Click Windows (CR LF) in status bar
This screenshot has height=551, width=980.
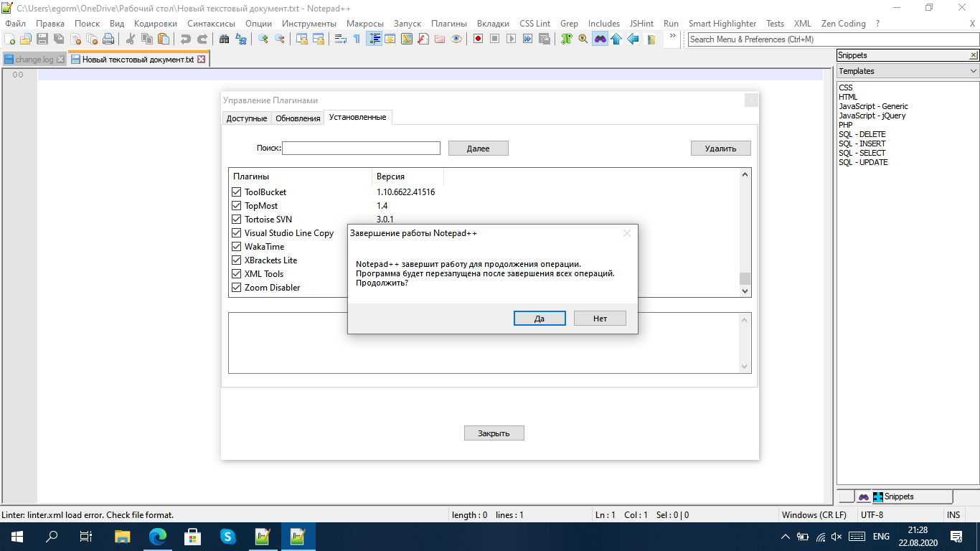pos(814,515)
